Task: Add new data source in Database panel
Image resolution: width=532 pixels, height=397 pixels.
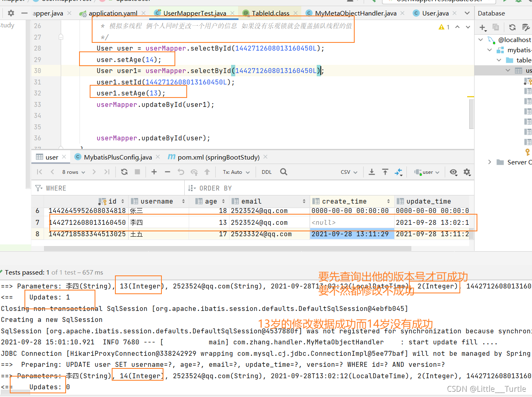Action: [483, 27]
